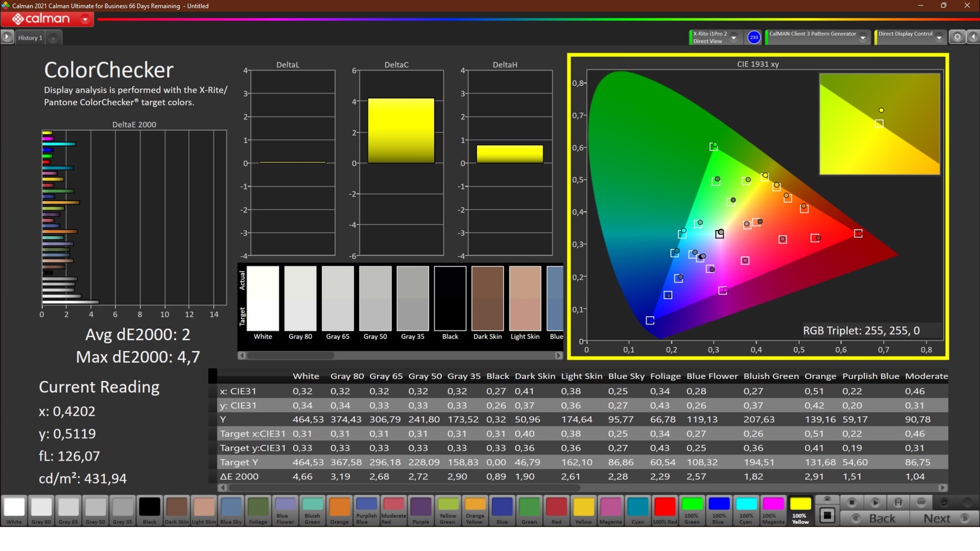The width and height of the screenshot is (980, 551).
Task: Select the Blue Sky patch in bottom strip
Action: click(231, 510)
